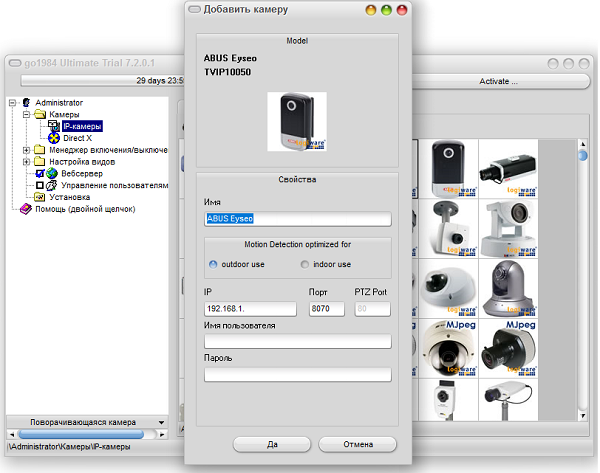The width and height of the screenshot is (600, 473).
Task: Click the tree scrollbar right arrow
Action: tap(162, 434)
